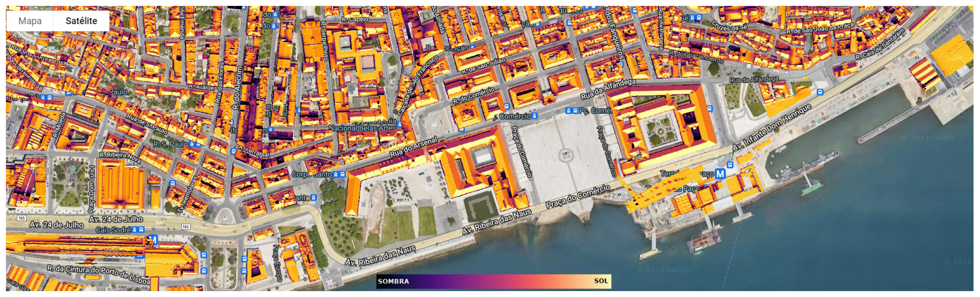Click the SOL end of the legend
Viewport: 980px width, 297px height.
(601, 281)
